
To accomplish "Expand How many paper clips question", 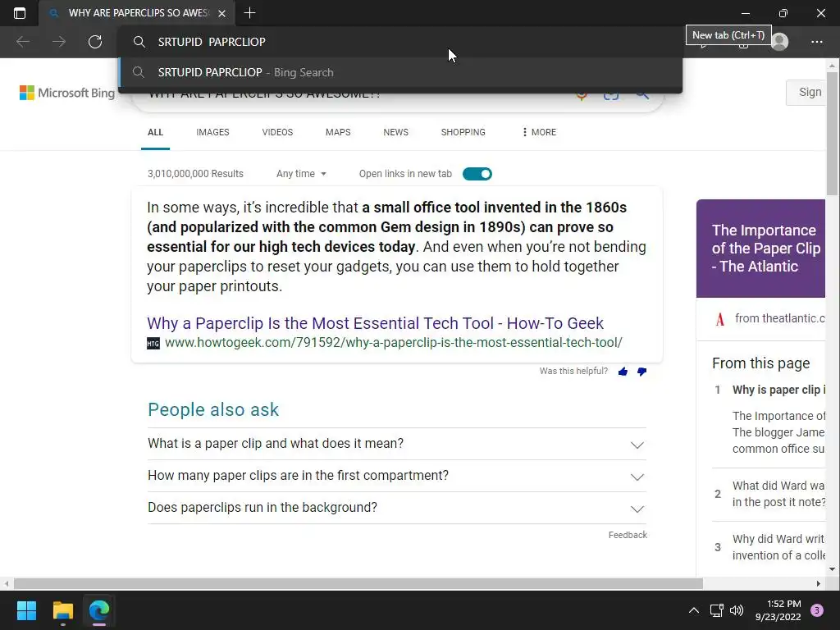I will coord(397,476).
